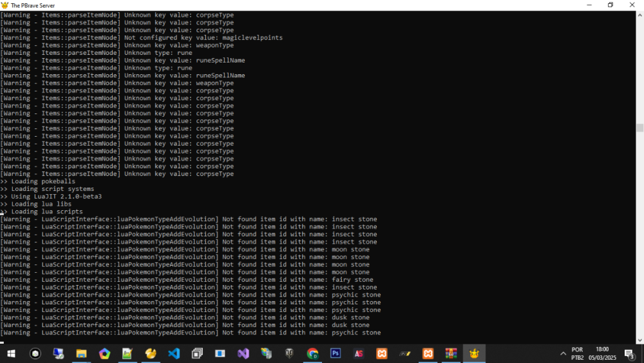Minimize the PBrave Server window
Viewport: 644px width, 363px height.
[588, 5]
